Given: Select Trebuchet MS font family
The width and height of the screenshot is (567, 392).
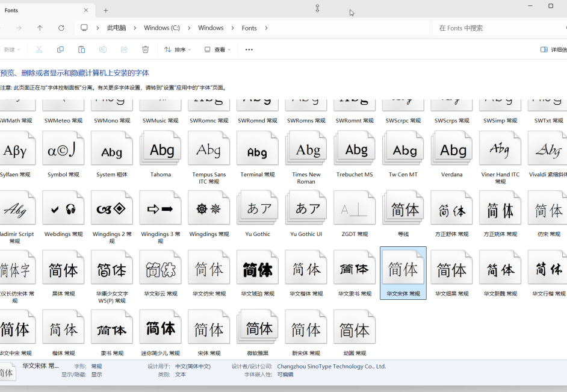Looking at the screenshot, I should 355,155.
